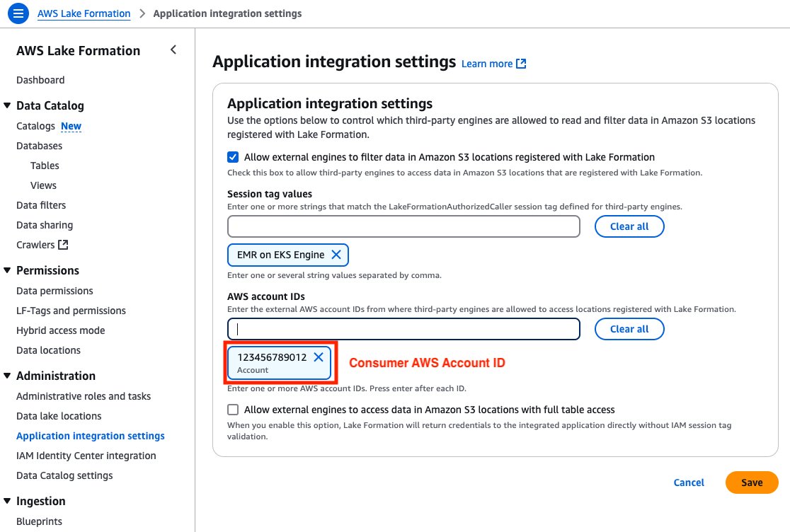Click the external link icon beside Learn more
Viewport: 790px width, 532px height.
point(521,64)
